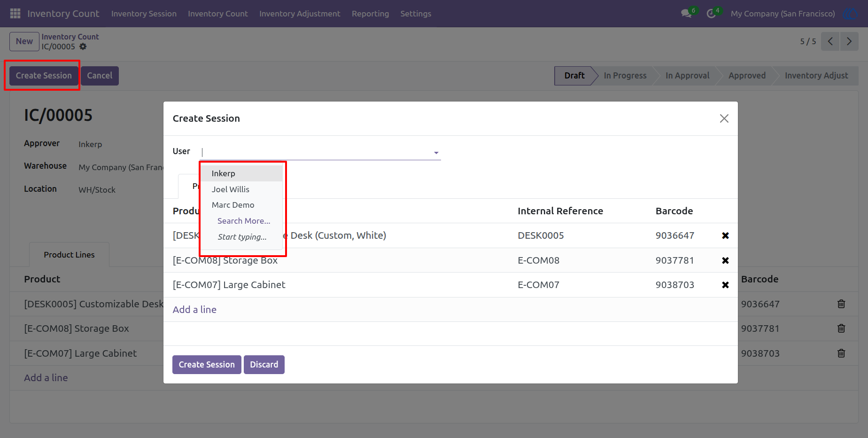Remove the DESK0005 line in dialog
Screen dimensions: 868x438
pyautogui.click(x=725, y=235)
